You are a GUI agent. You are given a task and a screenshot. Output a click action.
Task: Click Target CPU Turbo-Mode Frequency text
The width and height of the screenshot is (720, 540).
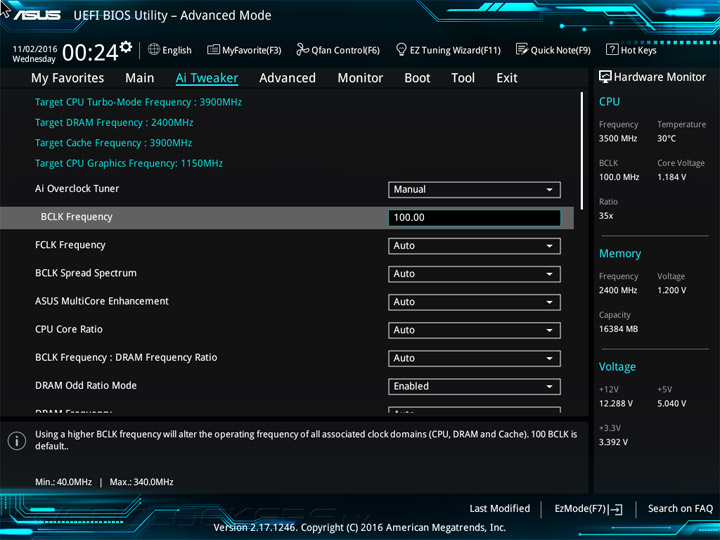tap(138, 102)
